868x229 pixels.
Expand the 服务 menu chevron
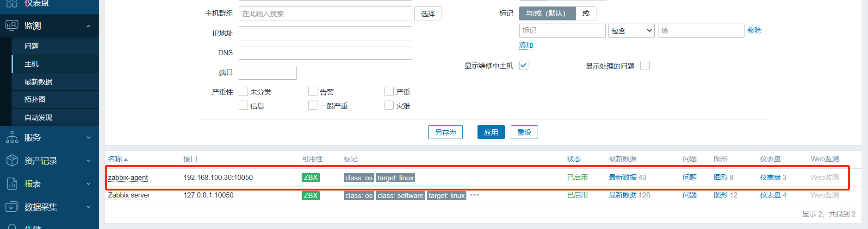point(88,138)
